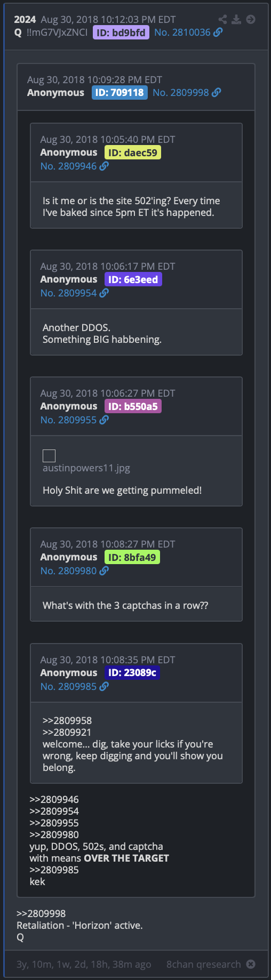Click the green ID: 8bfa49 badge
271x980 pixels.
coord(132,558)
